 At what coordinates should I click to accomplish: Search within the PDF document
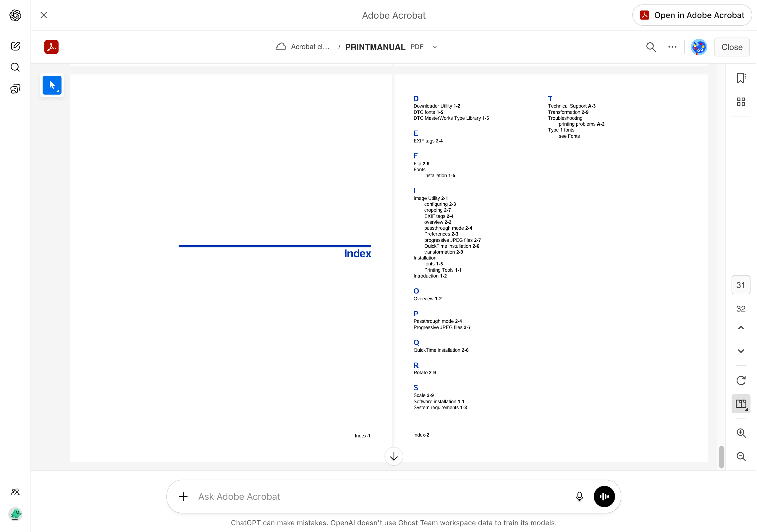coord(651,47)
